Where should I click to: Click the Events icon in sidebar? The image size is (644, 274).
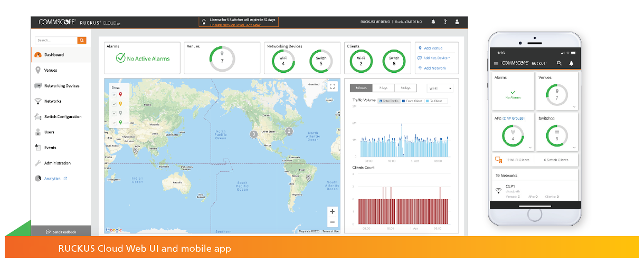[38, 148]
